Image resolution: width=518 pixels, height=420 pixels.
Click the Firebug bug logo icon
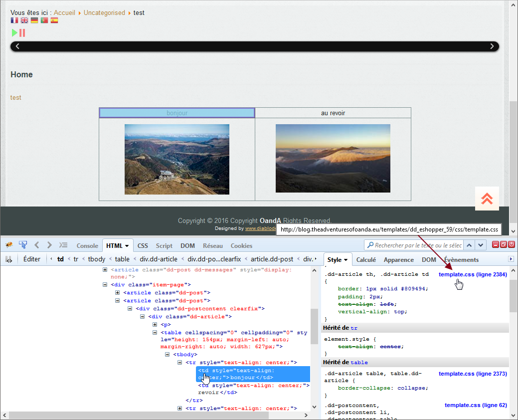coord(8,245)
